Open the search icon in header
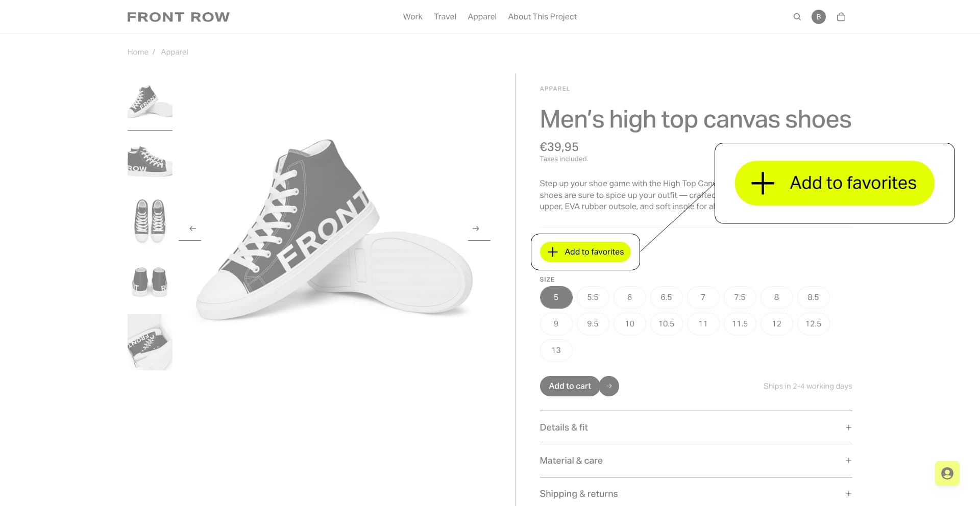The image size is (980, 506). tap(797, 17)
